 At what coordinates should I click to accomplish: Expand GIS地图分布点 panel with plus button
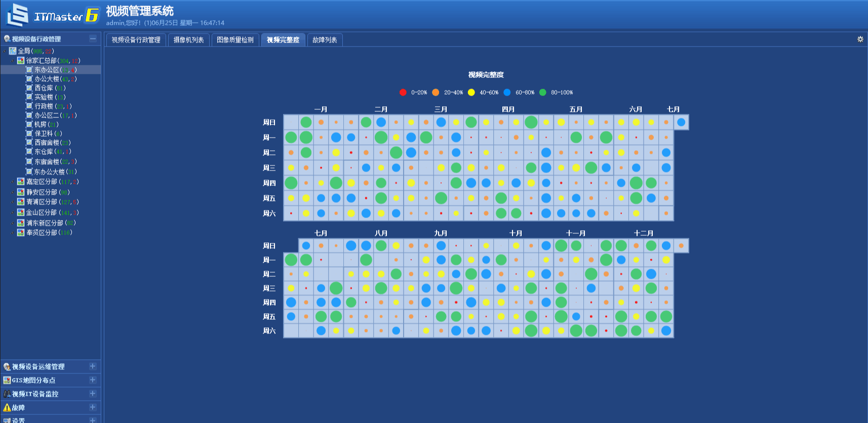93,379
